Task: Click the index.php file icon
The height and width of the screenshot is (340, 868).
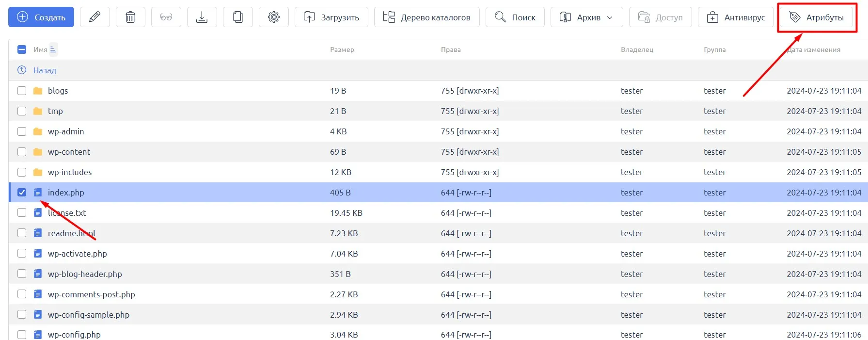Action: [38, 193]
